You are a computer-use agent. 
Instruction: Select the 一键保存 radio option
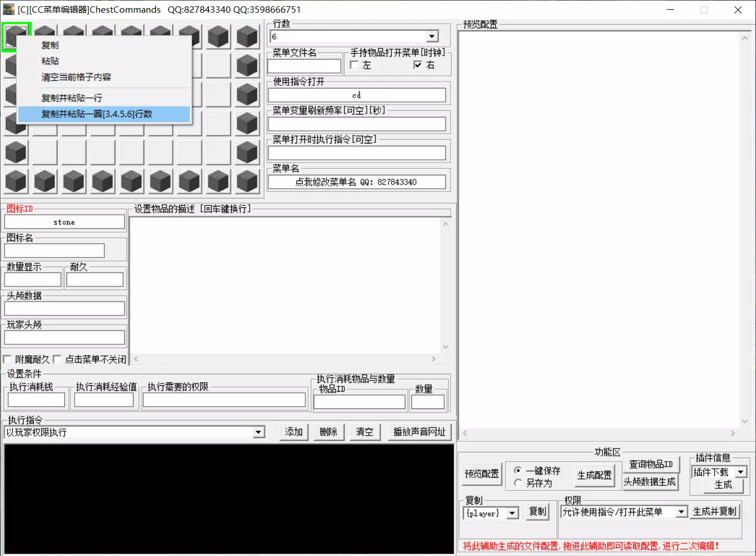click(518, 470)
